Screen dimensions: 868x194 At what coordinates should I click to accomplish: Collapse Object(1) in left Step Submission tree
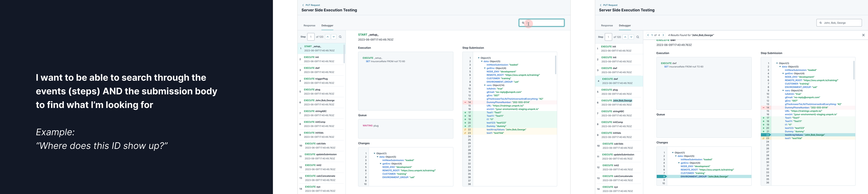pos(479,58)
